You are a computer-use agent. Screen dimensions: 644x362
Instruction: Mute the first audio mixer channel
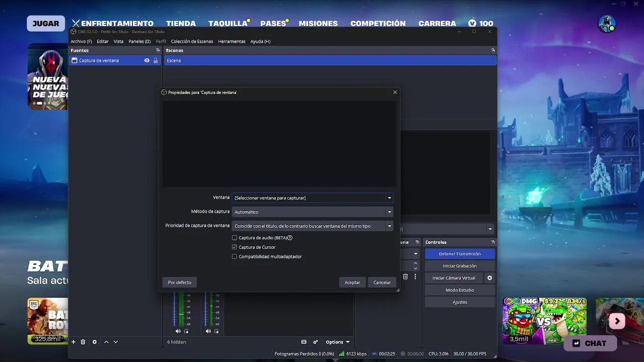click(178, 331)
